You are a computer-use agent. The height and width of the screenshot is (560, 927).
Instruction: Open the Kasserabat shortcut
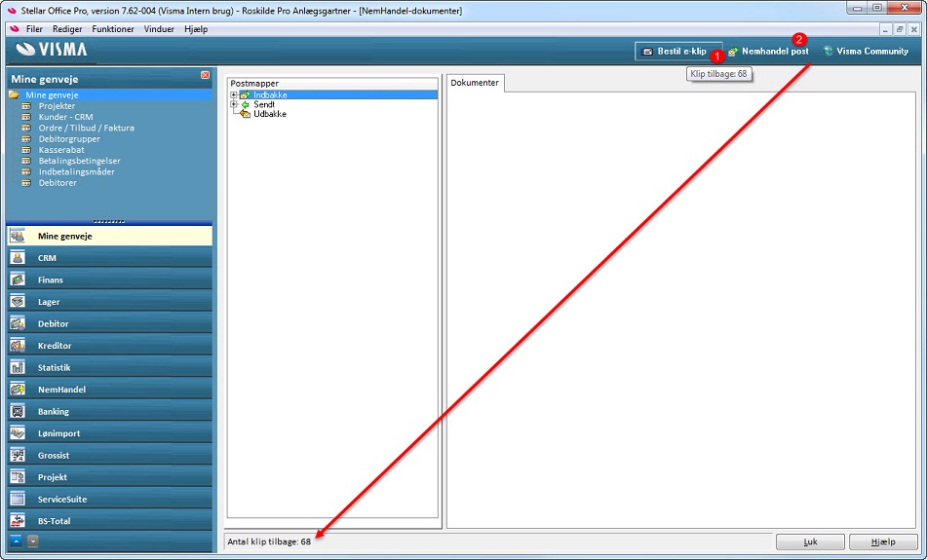[x=61, y=150]
